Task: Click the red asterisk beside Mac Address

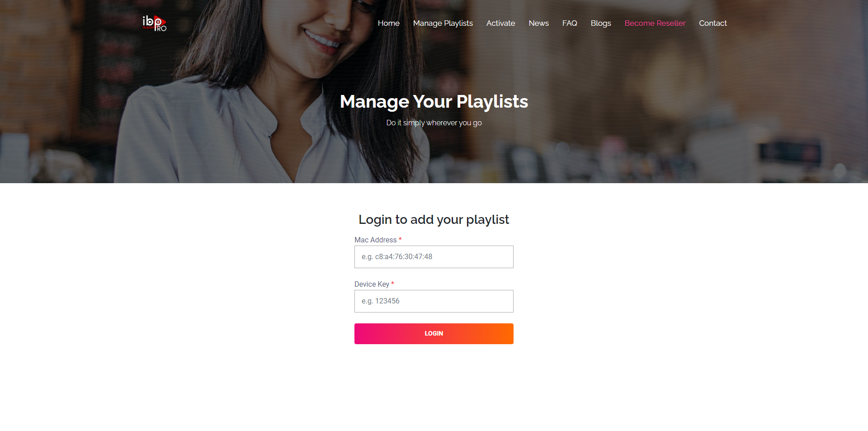Action: pyautogui.click(x=400, y=239)
